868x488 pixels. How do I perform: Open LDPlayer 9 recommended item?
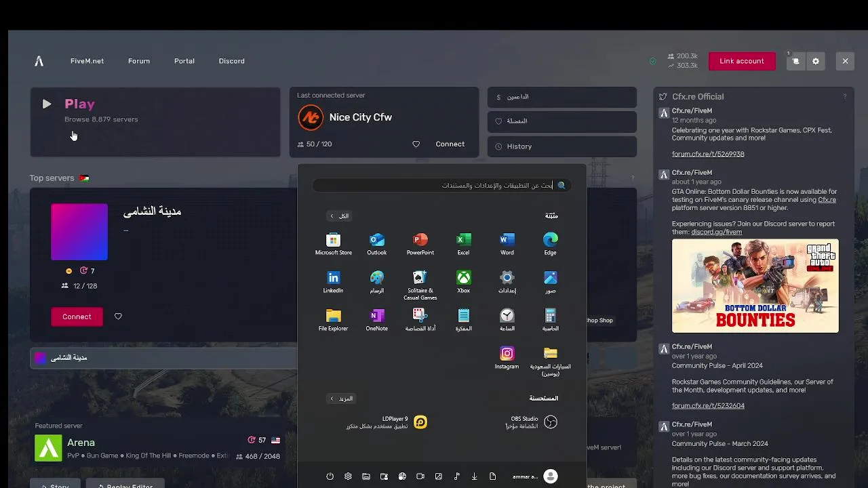[x=387, y=422]
